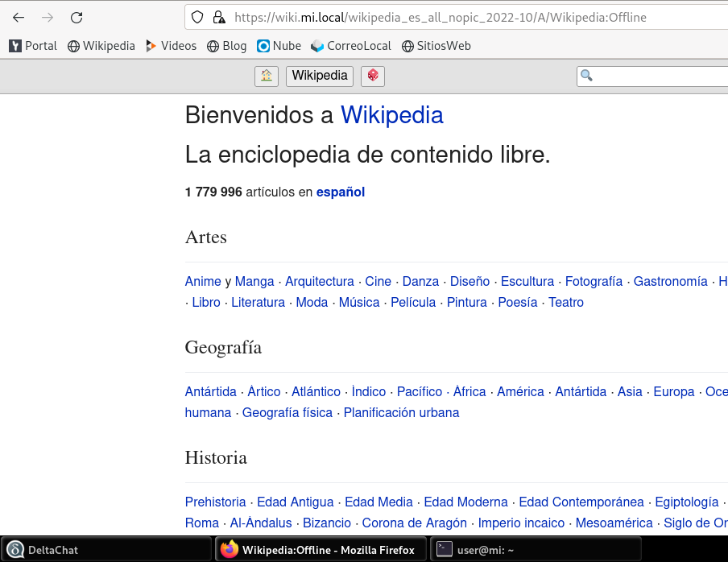Open the Música link
728x562 pixels.
tap(359, 302)
